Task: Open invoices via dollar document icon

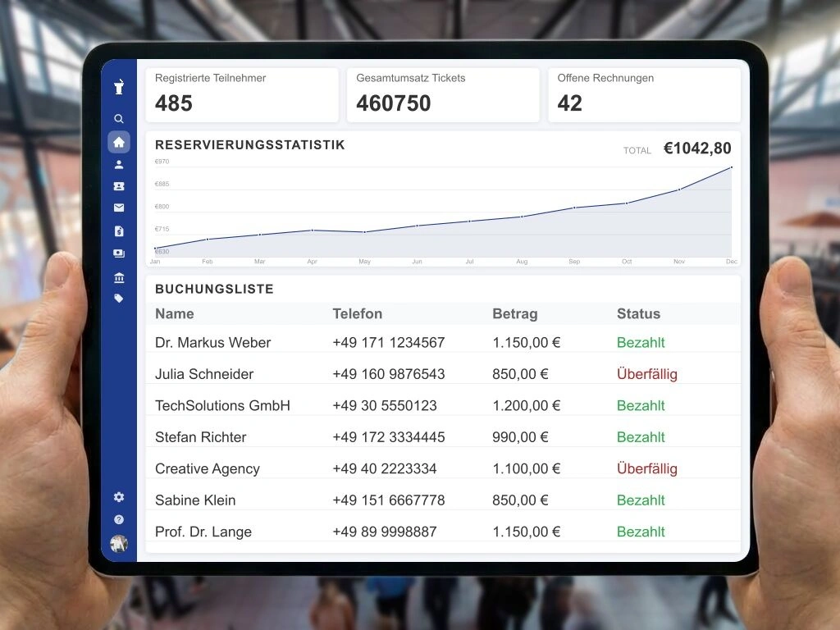Action: click(119, 231)
